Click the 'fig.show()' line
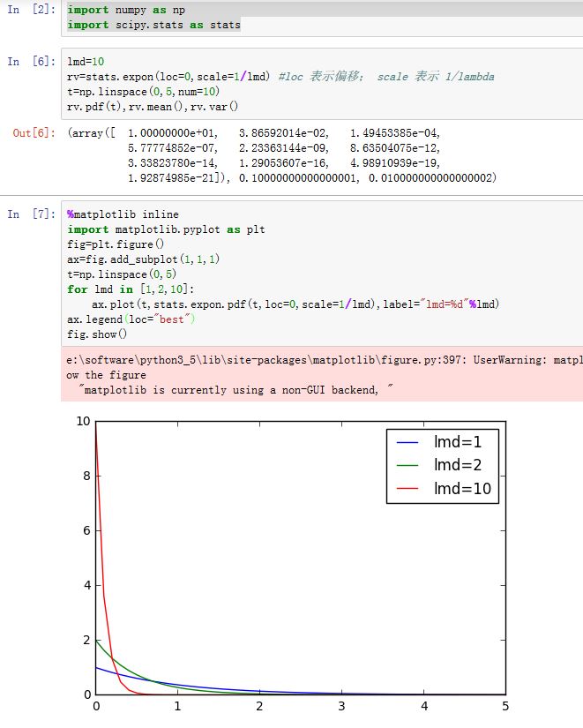The width and height of the screenshot is (583, 728). tap(97, 334)
